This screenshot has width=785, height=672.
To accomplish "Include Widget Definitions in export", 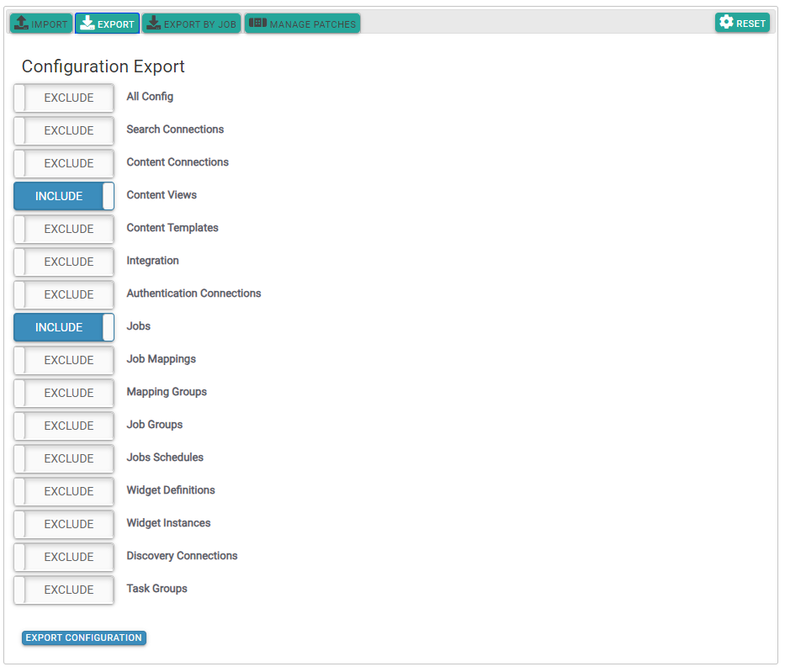I will (x=64, y=491).
